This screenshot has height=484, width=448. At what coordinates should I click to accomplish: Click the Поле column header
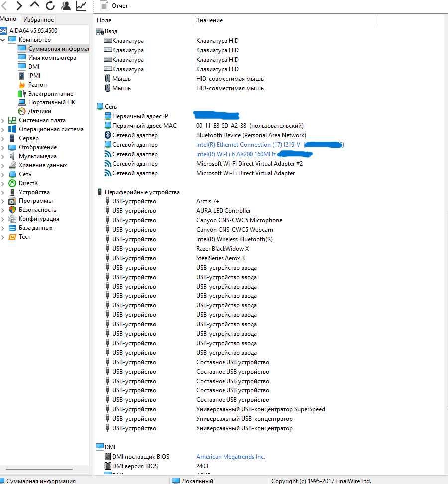[104, 20]
